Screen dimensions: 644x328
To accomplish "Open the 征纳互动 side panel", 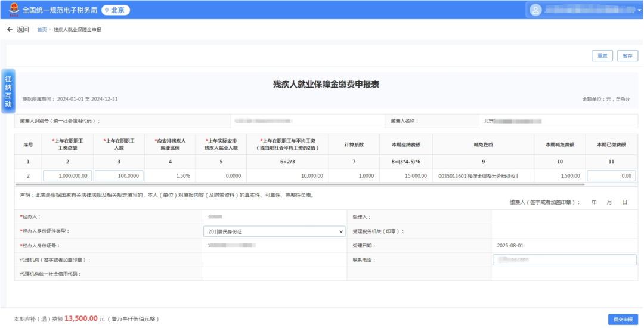I will (x=8, y=91).
